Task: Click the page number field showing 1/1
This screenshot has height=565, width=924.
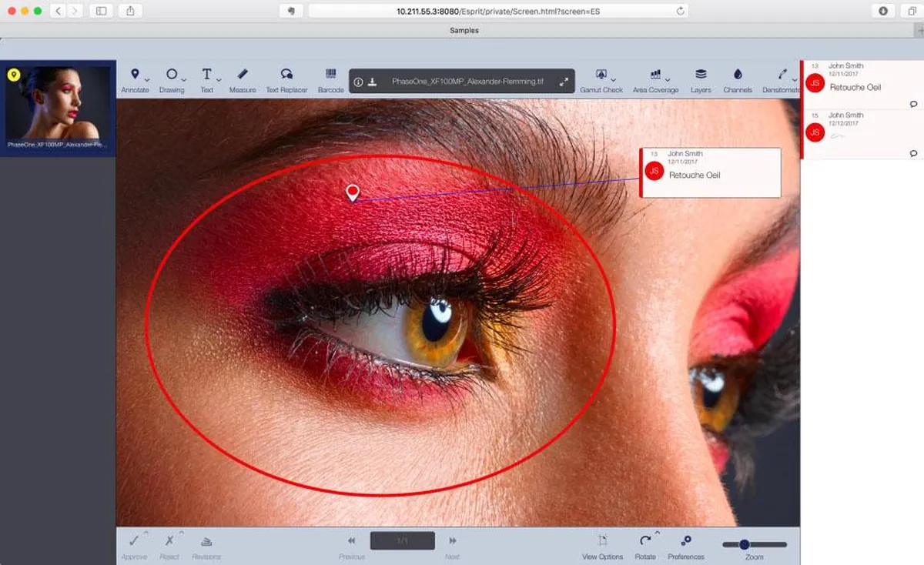Action: [x=402, y=540]
